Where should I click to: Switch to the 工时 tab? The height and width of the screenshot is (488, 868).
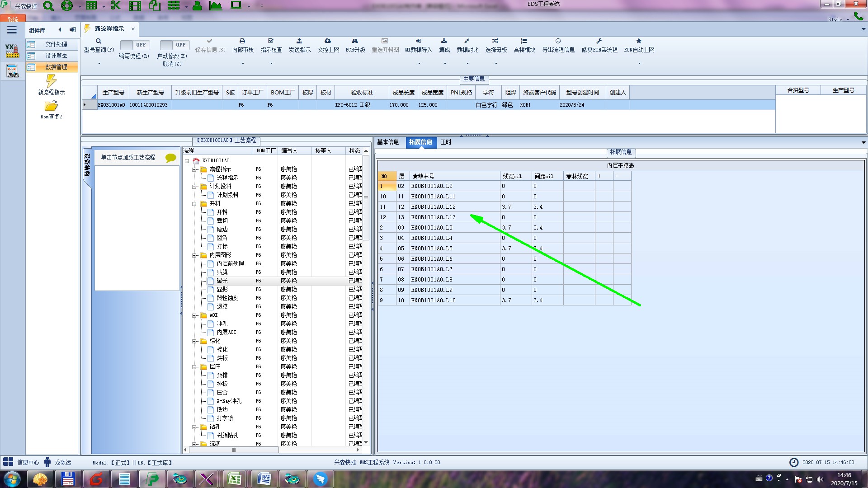click(446, 142)
